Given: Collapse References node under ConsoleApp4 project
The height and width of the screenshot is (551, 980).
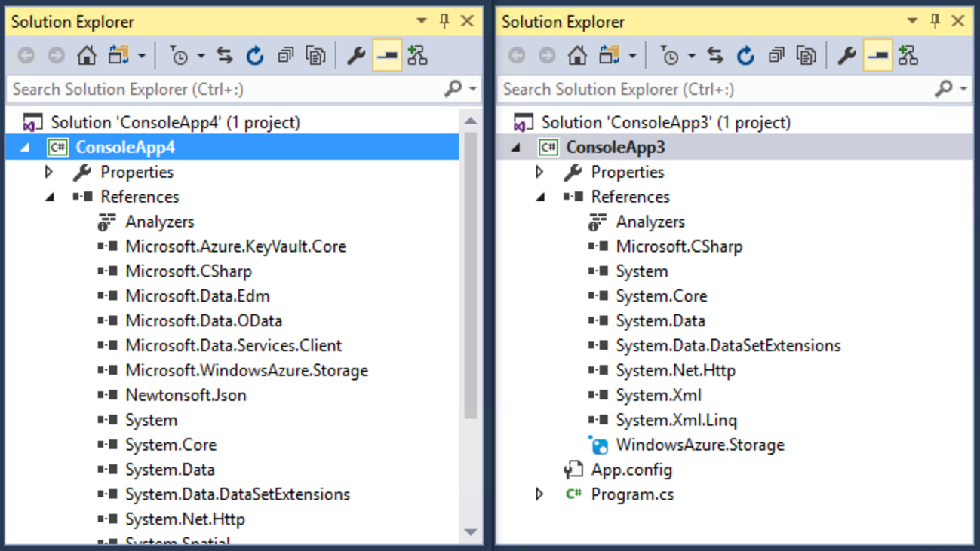Looking at the screenshot, I should pyautogui.click(x=51, y=197).
